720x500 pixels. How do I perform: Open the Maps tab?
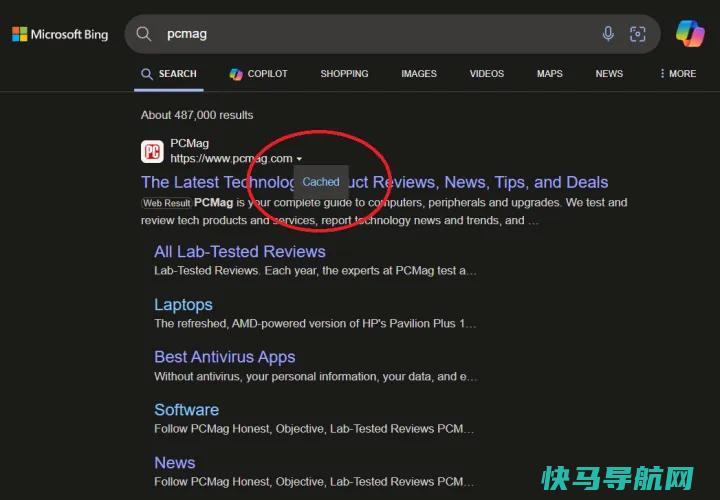pos(550,74)
